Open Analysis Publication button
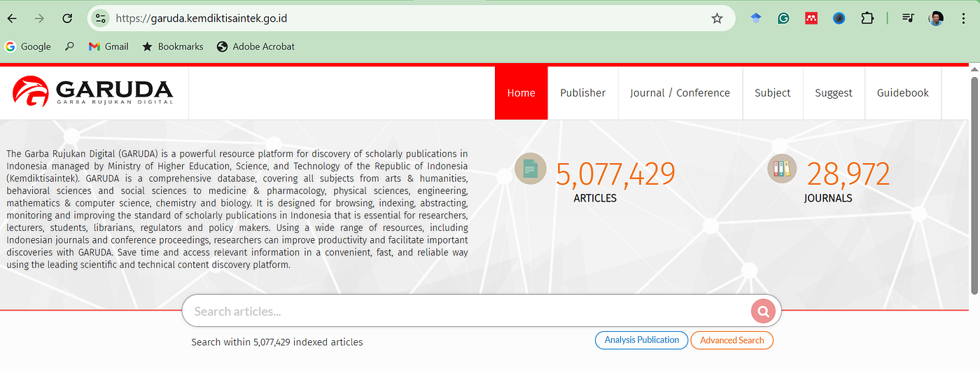 click(641, 340)
